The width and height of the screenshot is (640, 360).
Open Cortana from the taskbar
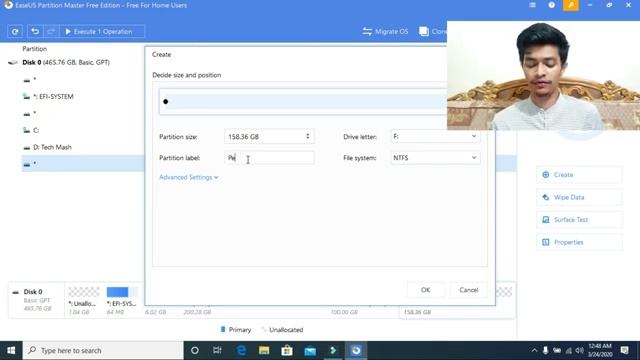pos(195,351)
